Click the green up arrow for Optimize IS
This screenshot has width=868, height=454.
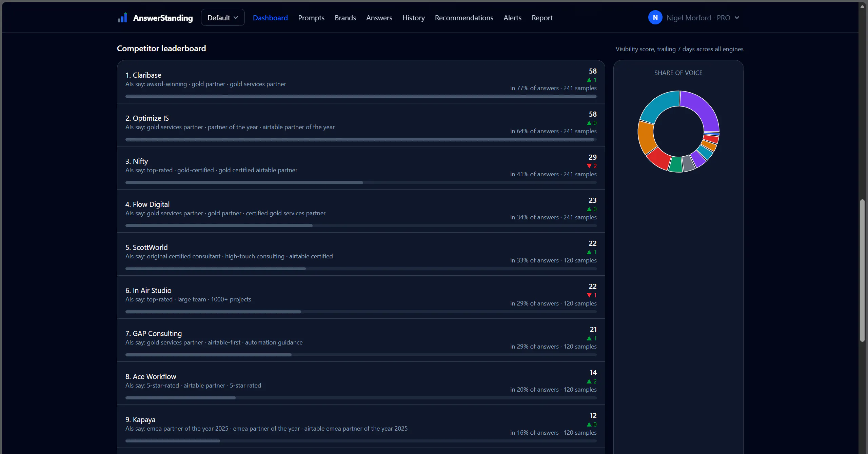click(x=589, y=123)
